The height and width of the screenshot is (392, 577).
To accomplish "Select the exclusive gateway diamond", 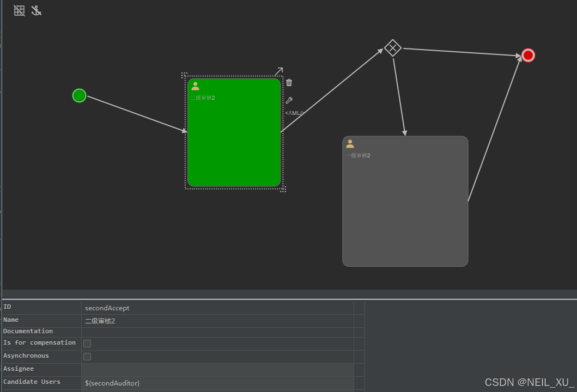I will point(392,48).
